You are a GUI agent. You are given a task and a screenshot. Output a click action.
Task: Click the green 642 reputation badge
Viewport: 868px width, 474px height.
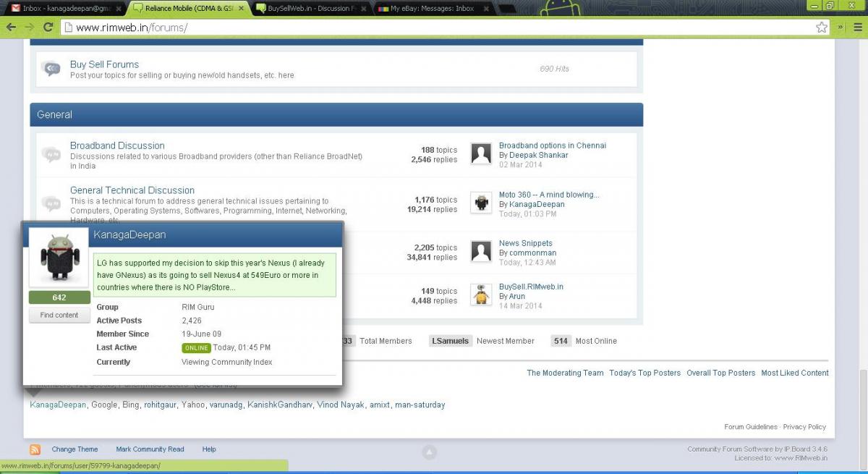[x=59, y=297]
